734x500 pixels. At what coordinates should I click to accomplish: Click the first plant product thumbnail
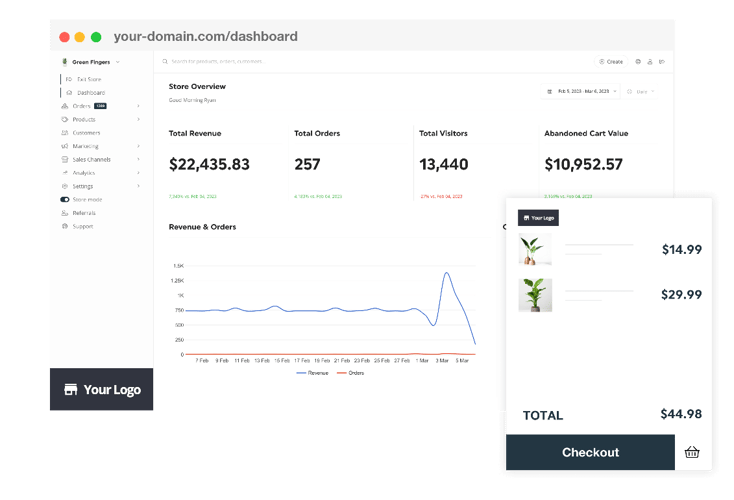coord(535,250)
